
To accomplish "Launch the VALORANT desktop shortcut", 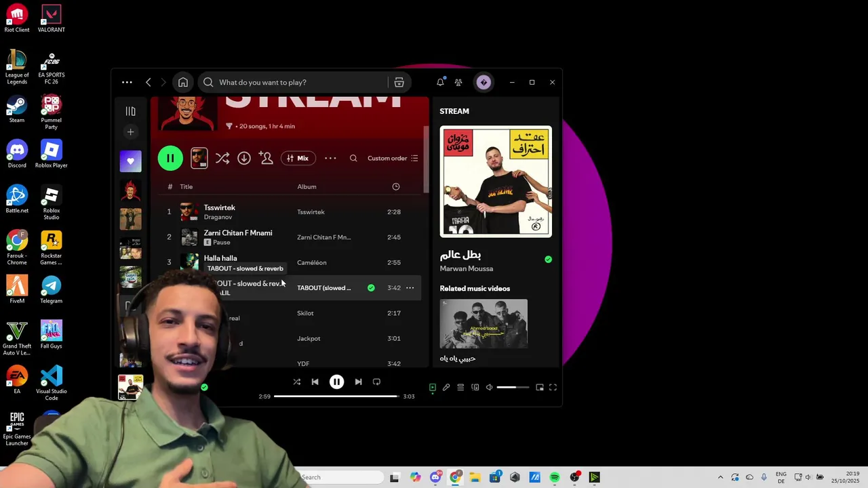I will click(x=52, y=19).
